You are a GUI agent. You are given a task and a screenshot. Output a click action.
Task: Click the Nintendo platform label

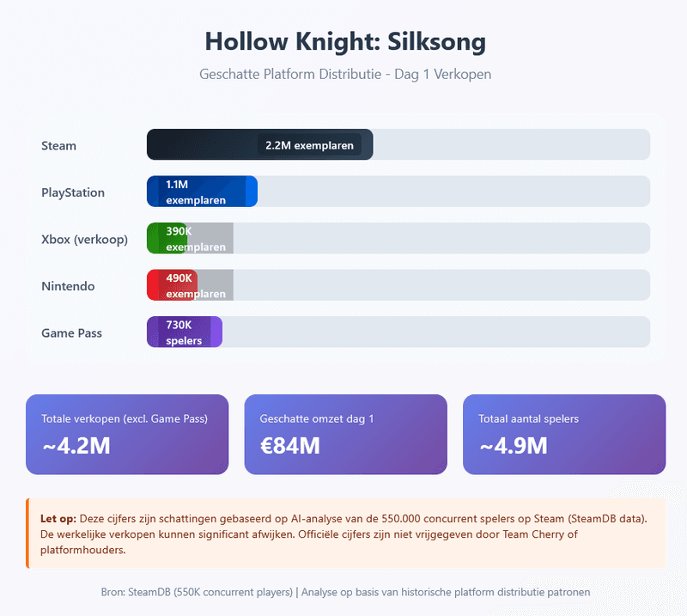(68, 286)
